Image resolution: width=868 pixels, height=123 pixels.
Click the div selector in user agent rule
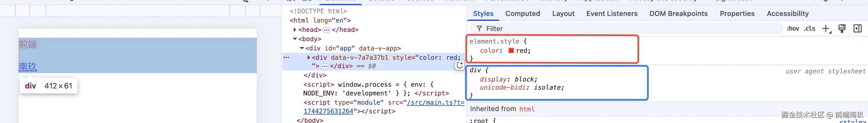pos(475,70)
